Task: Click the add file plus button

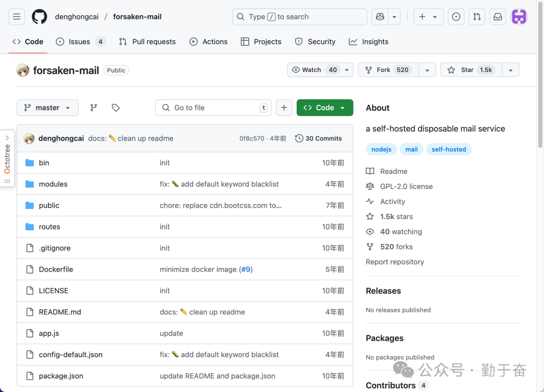Action: pos(284,107)
